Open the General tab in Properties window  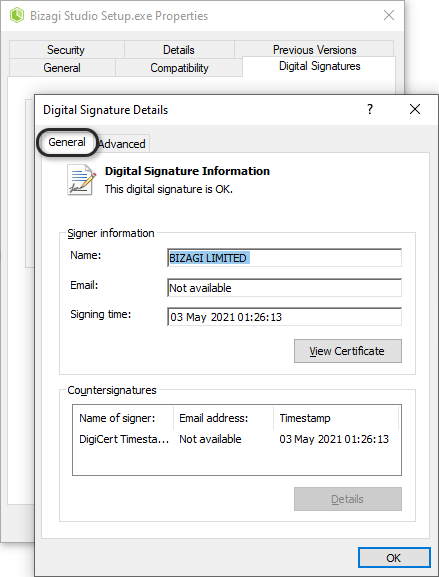[62, 68]
